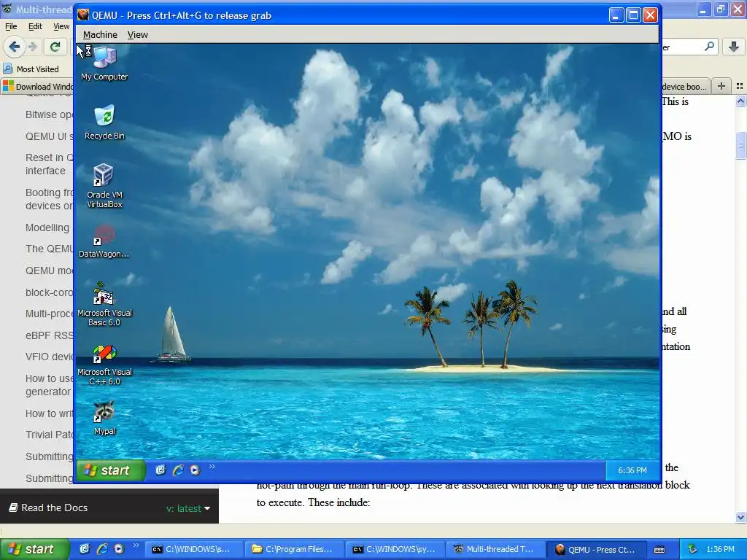Select Recycle Bin icon in QEMU guest

pos(104,122)
